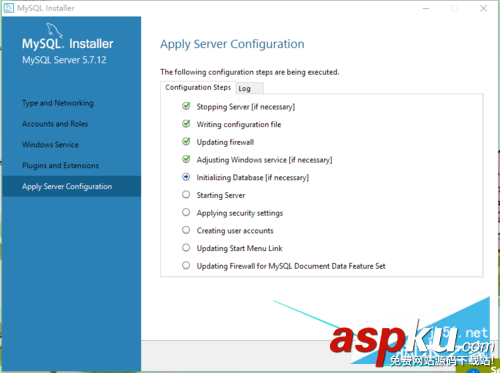Click 'Adjusting Windows service [if necessary]' text
Screen dimensions: 500x373
pyautogui.click(x=264, y=160)
